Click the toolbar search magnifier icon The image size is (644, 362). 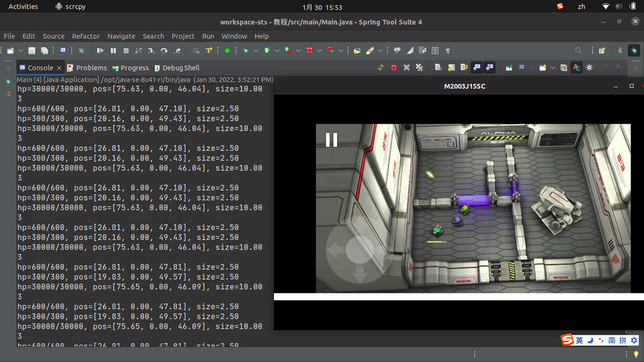pyautogui.click(x=578, y=51)
